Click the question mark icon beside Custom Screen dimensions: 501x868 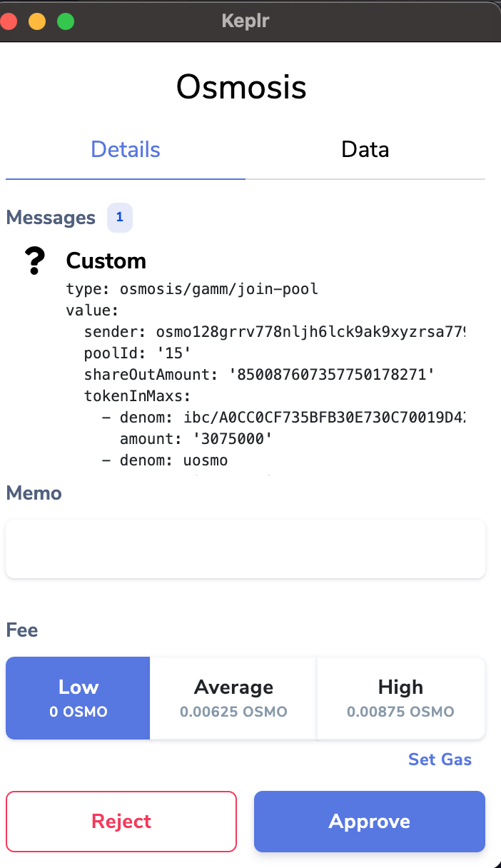click(x=35, y=261)
